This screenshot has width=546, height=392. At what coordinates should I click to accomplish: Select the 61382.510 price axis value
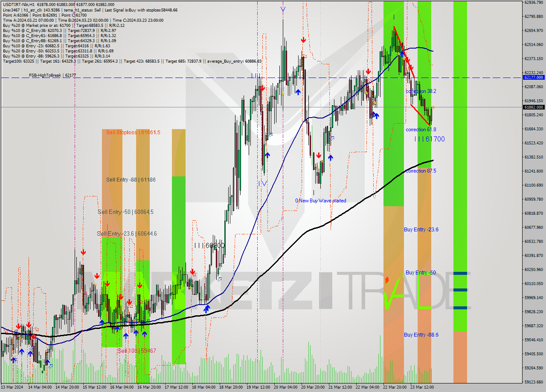(534, 157)
